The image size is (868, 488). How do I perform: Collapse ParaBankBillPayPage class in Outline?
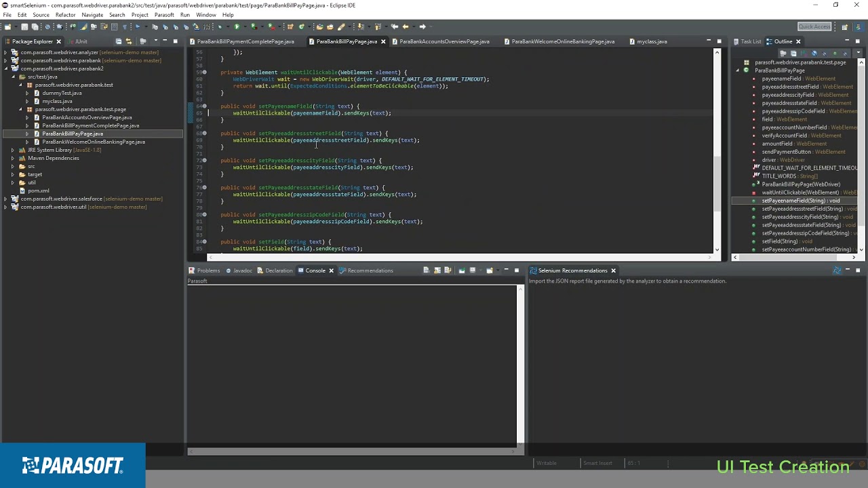tap(738, 70)
